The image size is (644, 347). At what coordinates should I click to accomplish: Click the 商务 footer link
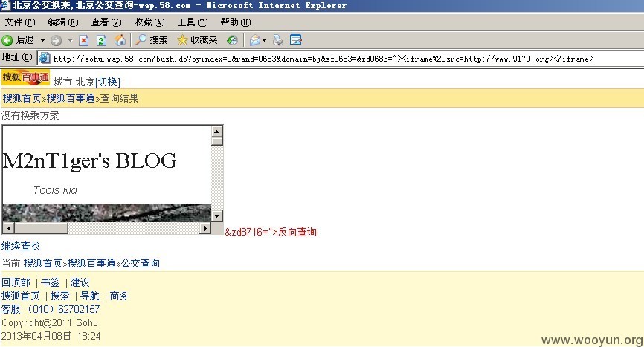(x=119, y=296)
